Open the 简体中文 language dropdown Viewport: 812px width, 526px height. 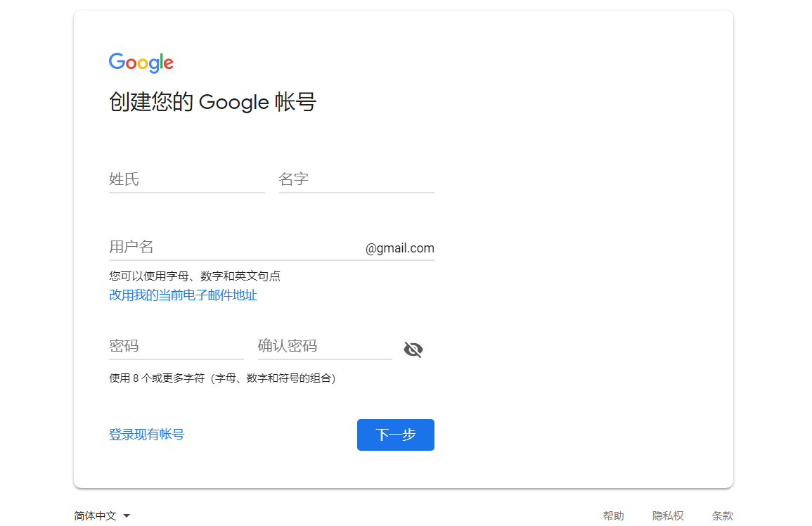point(102,515)
